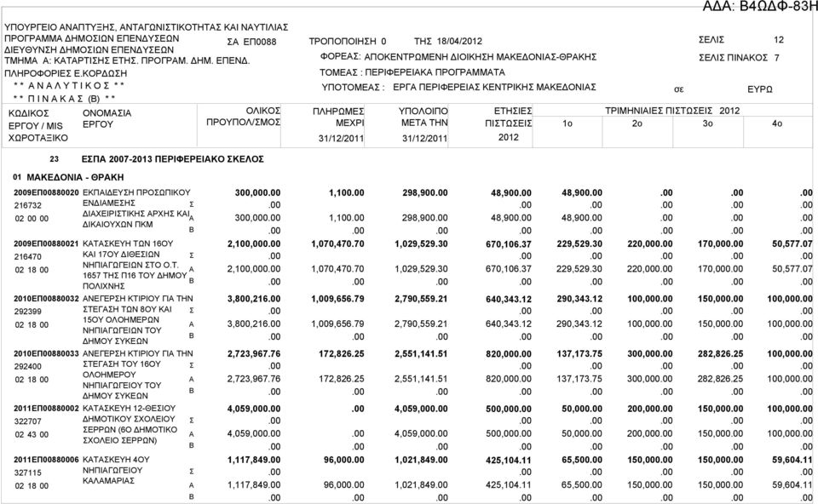Select project code '2011ΕΠ00880006'

pos(46,460)
